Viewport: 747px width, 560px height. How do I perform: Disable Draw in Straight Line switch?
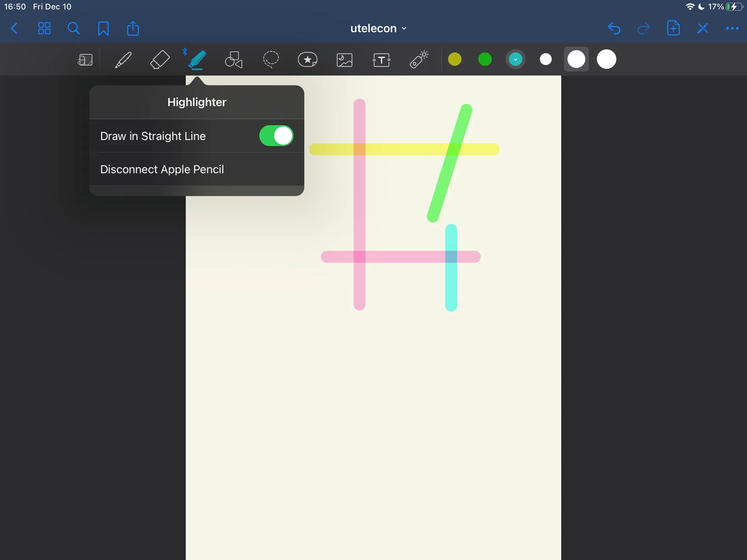pyautogui.click(x=276, y=136)
